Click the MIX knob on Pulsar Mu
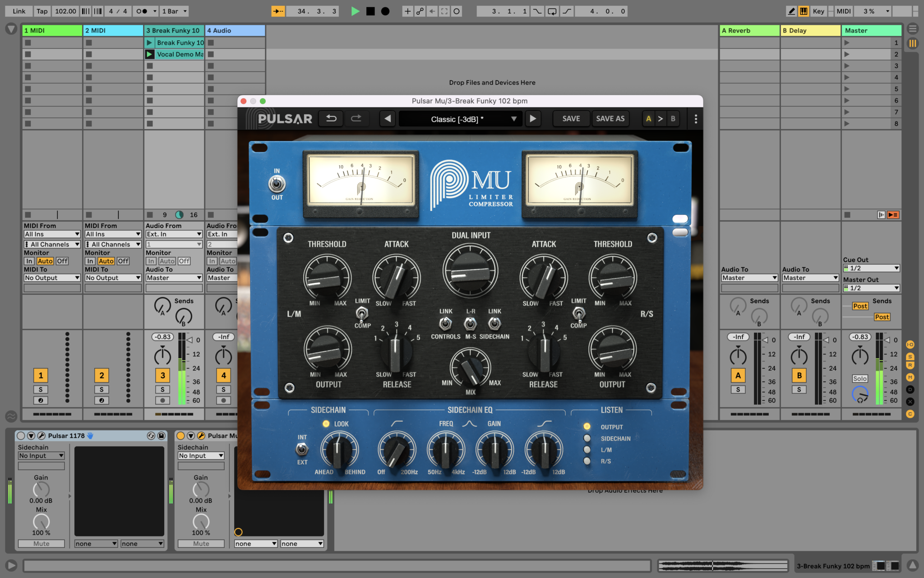The height and width of the screenshot is (578, 924). pos(470,368)
